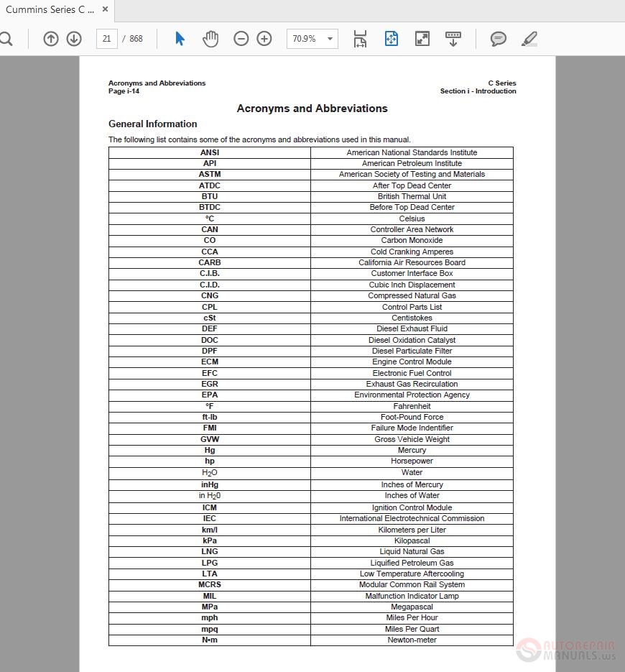
Task: Click the fit width scrolling icon
Action: pyautogui.click(x=360, y=39)
